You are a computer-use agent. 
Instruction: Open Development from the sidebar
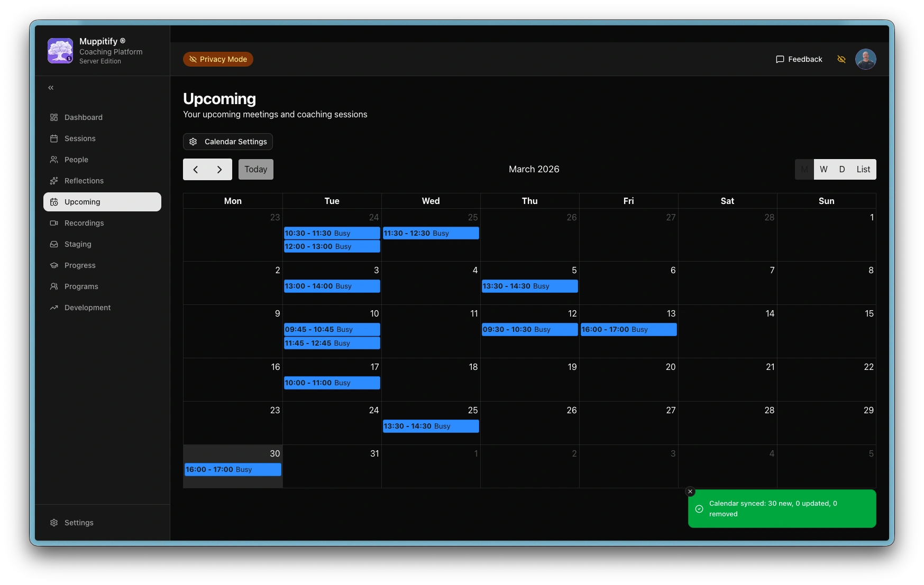(x=87, y=308)
